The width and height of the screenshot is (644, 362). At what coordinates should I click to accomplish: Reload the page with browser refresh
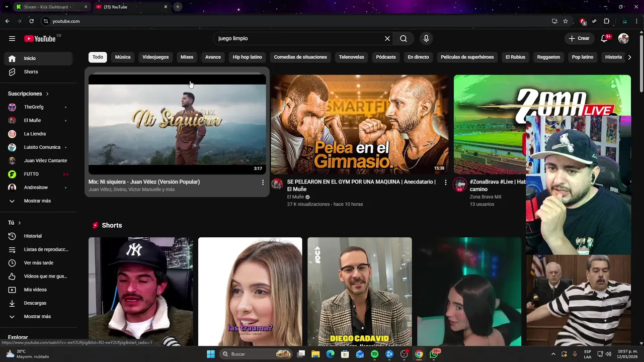[31, 21]
